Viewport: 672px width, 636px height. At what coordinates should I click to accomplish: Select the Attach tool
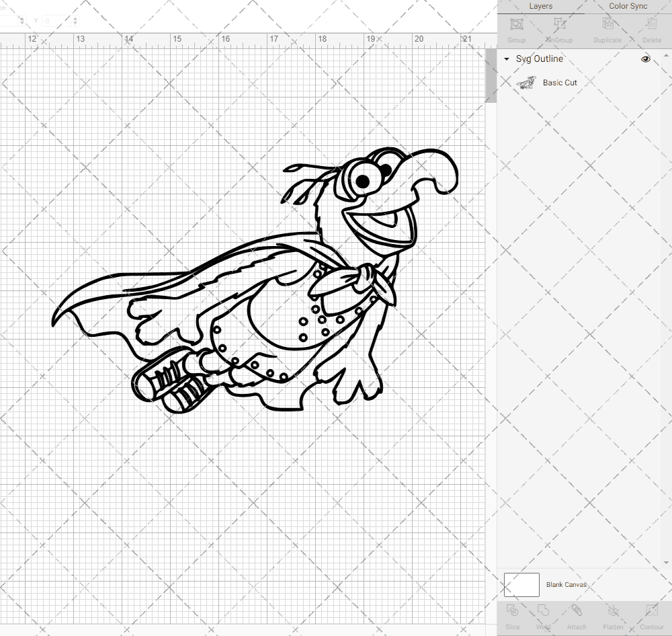[x=577, y=610]
